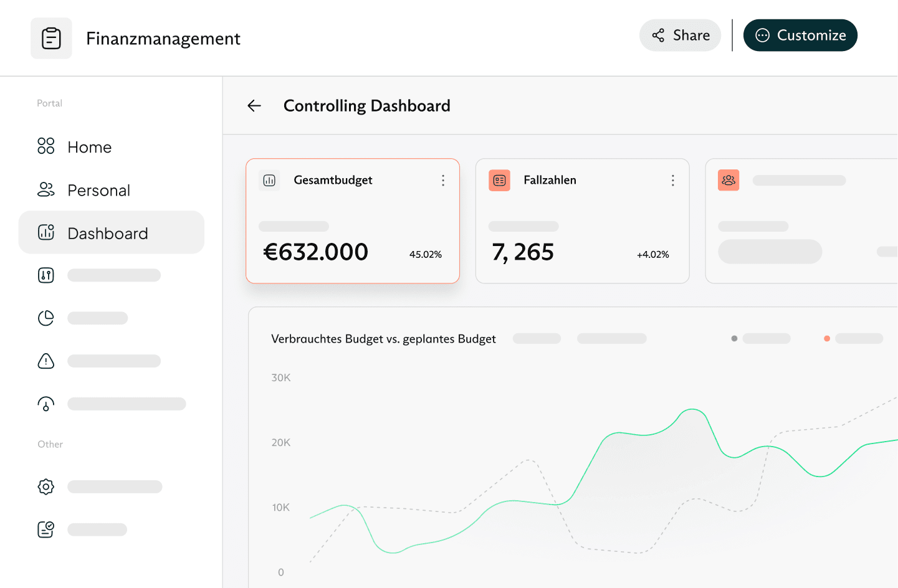898x588 pixels.
Task: Open settings gear icon under Other
Action: point(46,486)
